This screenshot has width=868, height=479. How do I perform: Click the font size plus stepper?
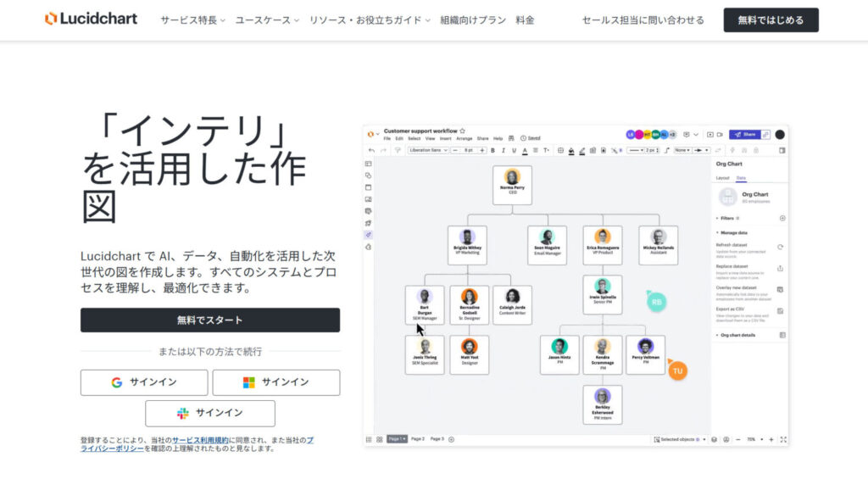[x=482, y=150]
